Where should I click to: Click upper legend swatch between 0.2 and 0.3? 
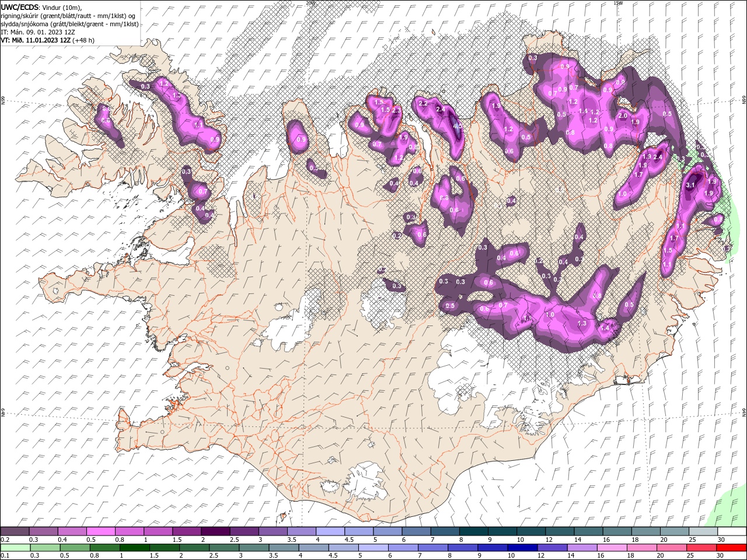(15, 531)
